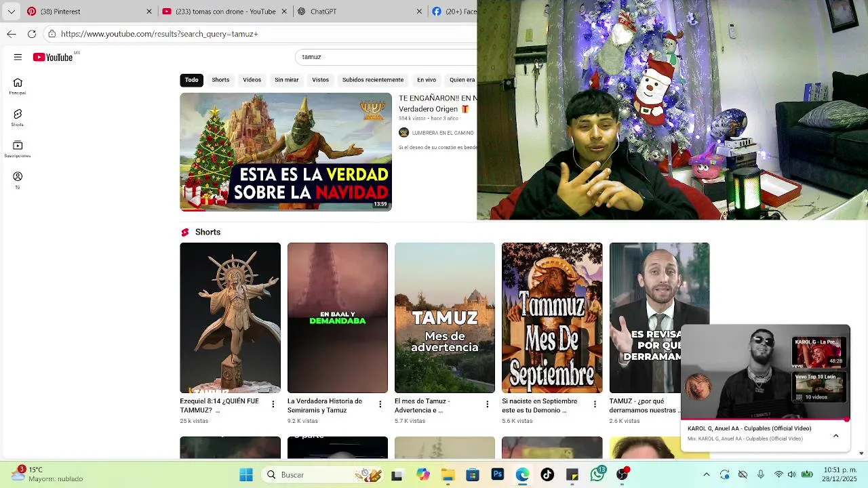Click the YouTube logo
Viewport: 868px width, 488px height.
53,58
